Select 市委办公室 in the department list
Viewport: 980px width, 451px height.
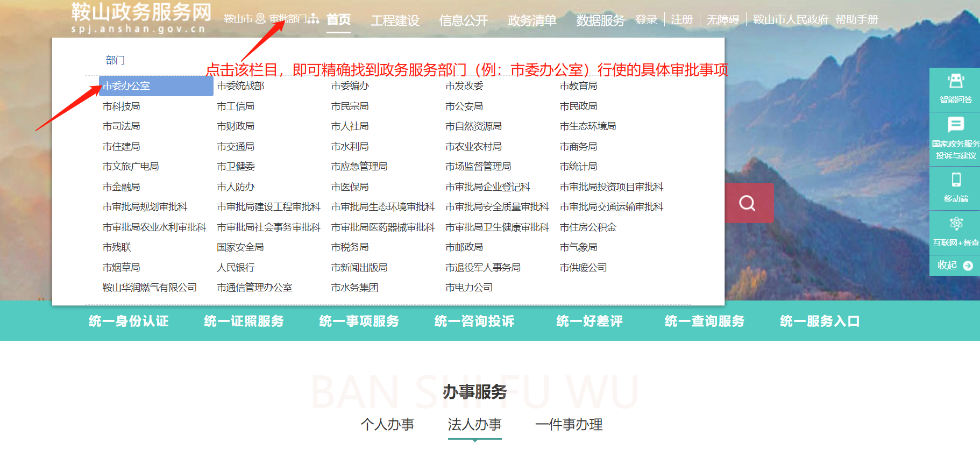point(127,86)
